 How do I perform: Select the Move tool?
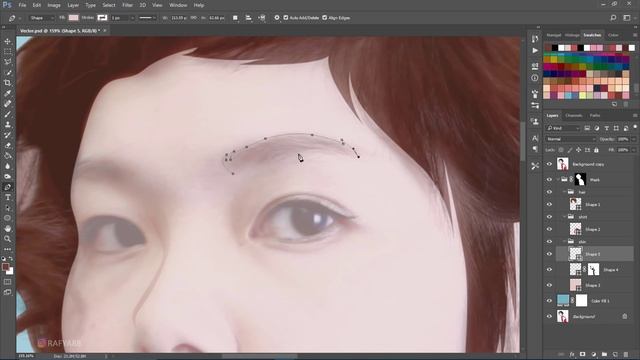pyautogui.click(x=7, y=41)
